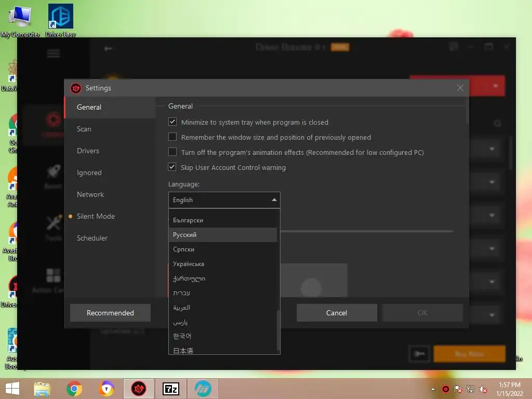Open Google Chrome from taskbar
The width and height of the screenshot is (532, 399).
[74, 389]
